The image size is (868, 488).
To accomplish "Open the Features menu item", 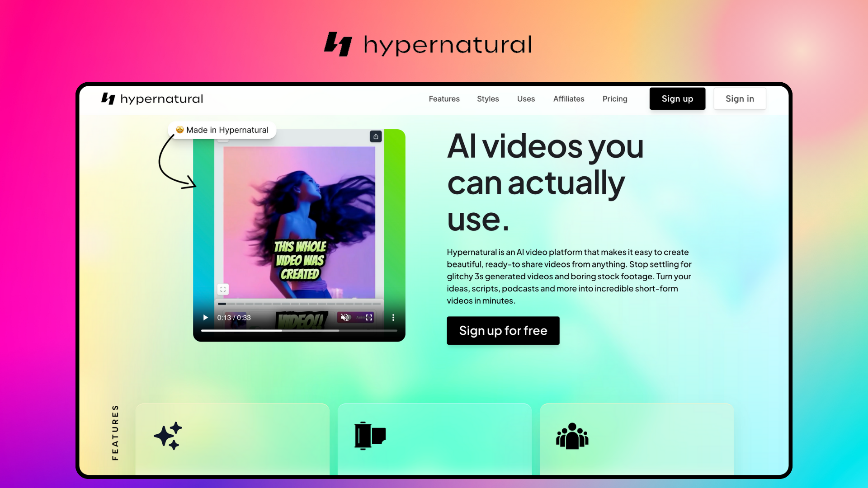I will 444,99.
